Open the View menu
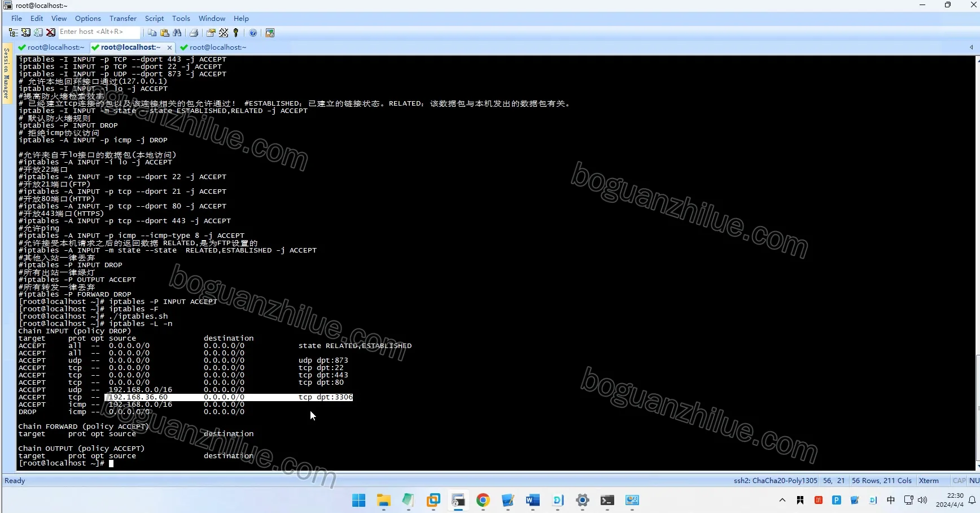The image size is (980, 513). (59, 19)
